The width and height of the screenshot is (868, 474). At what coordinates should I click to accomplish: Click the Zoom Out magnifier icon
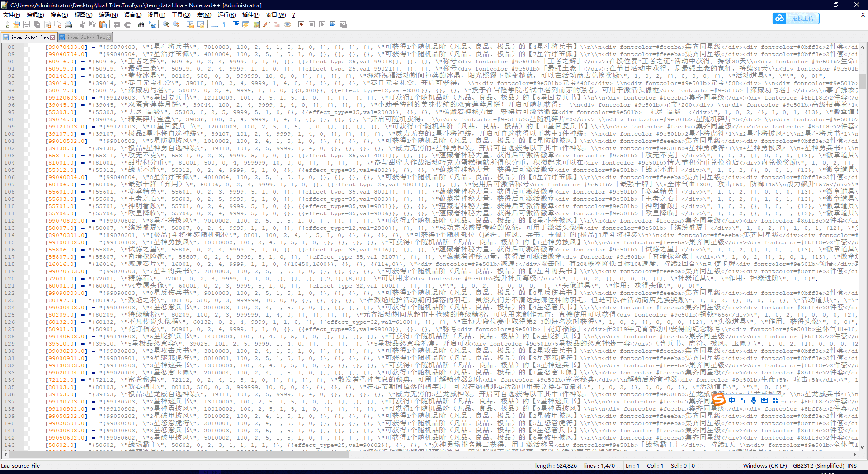[176, 24]
